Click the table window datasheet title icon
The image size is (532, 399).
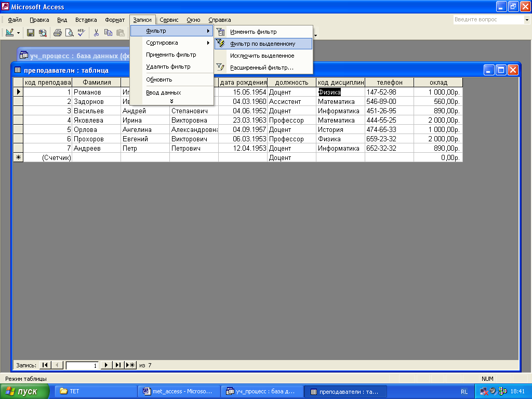(18, 70)
